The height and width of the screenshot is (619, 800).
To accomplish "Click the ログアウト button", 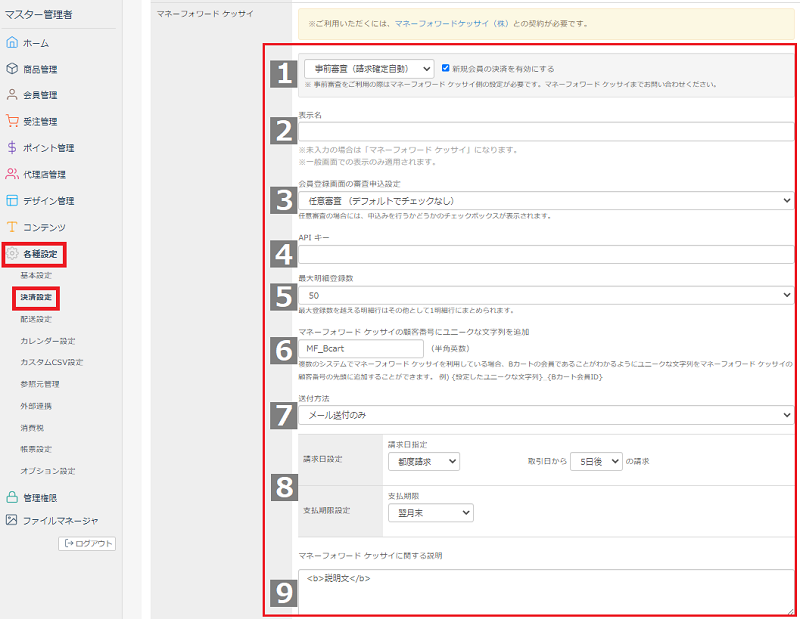I will (x=87, y=543).
